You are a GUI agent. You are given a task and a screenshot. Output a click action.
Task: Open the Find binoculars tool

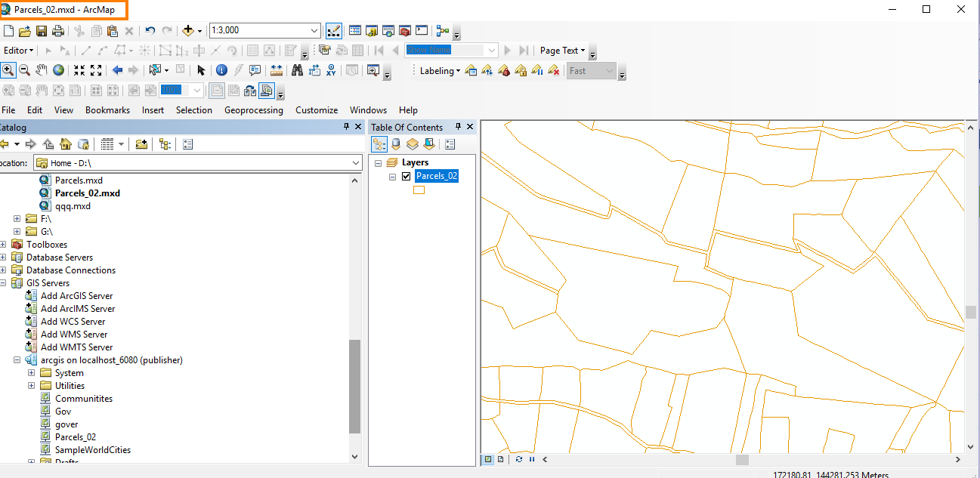point(297,70)
